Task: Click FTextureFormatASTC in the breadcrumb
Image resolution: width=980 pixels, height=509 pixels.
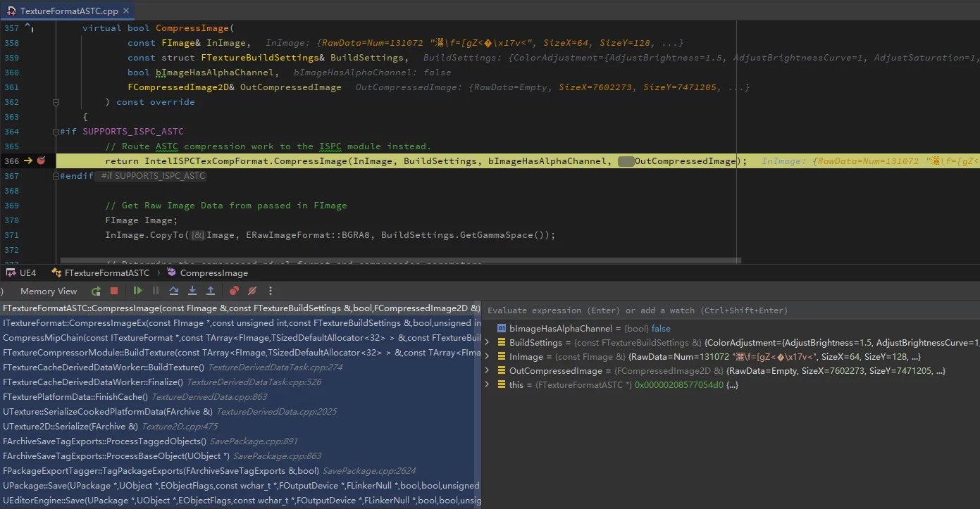Action: point(106,272)
